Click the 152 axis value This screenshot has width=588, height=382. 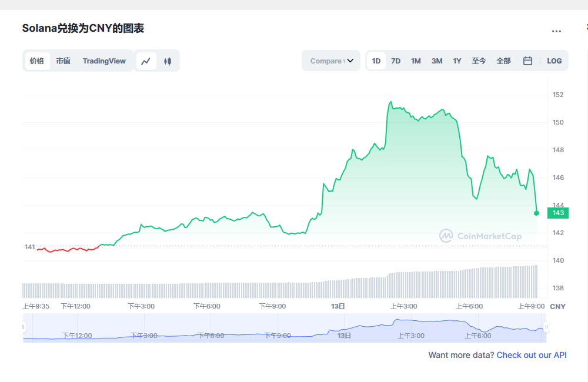558,95
